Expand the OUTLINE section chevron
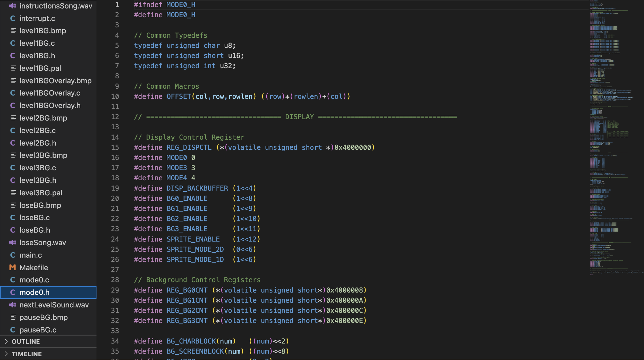 click(6, 341)
